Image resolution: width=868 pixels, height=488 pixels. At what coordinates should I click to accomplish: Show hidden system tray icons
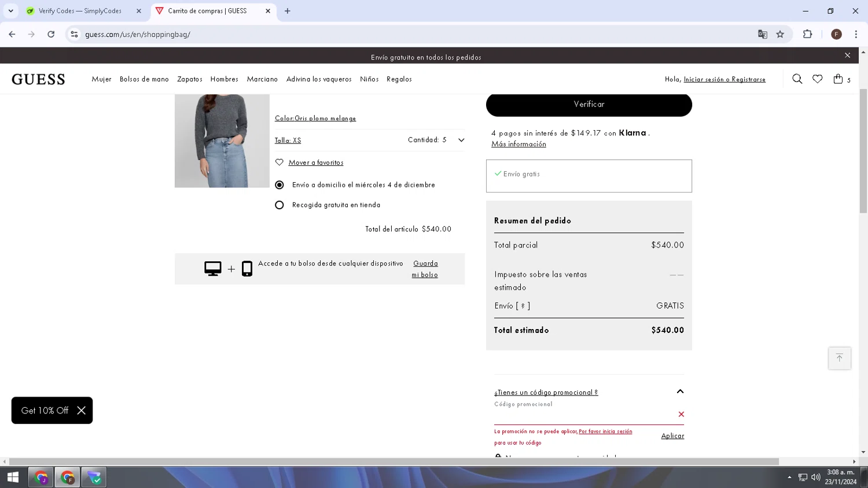[789, 477]
